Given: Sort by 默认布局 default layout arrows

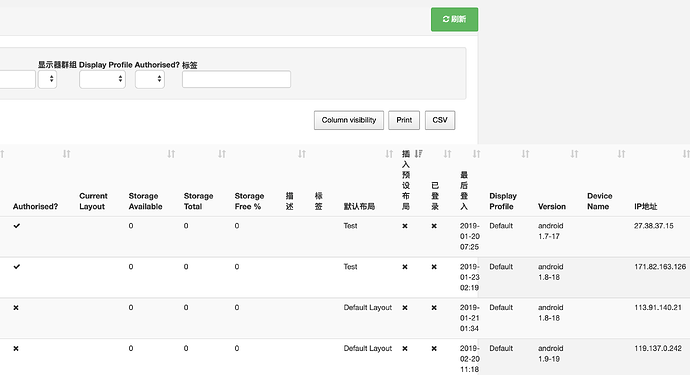Looking at the screenshot, I should pos(389,154).
